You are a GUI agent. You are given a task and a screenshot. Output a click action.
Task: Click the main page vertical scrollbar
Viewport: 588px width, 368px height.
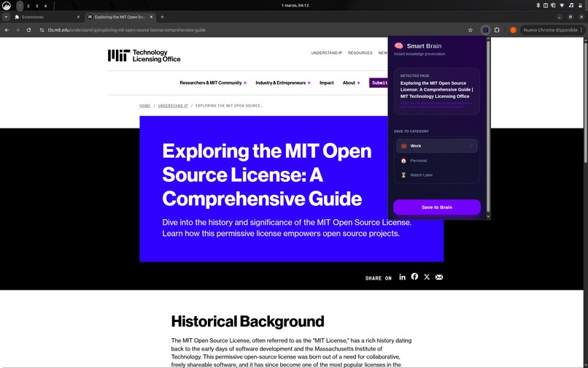point(586,101)
